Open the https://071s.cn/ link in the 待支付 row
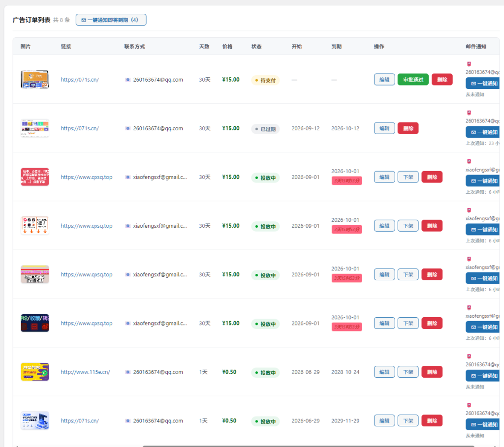 pyautogui.click(x=80, y=80)
